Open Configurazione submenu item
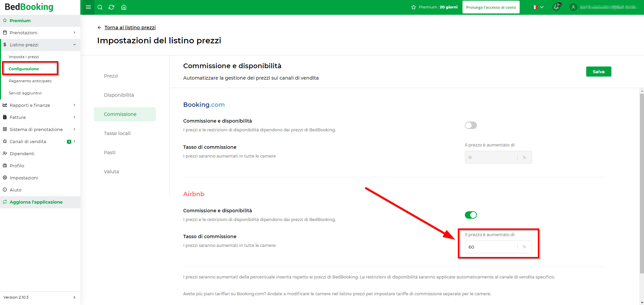644x305 pixels. coord(24,69)
